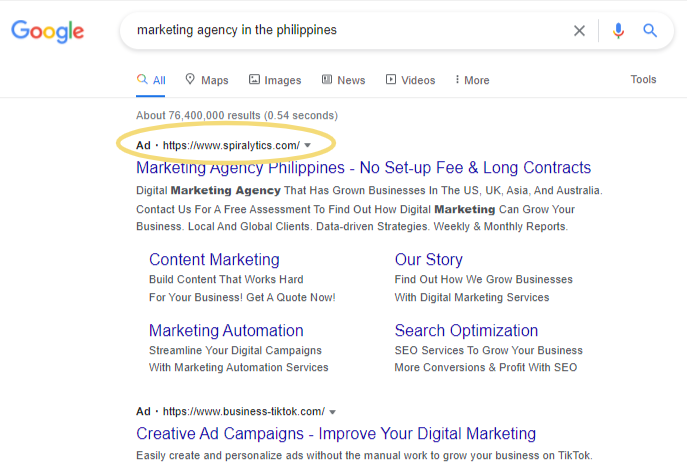The width and height of the screenshot is (687, 468).
Task: Open the Creative Ad Campaigns ad headline
Action: pos(336,433)
